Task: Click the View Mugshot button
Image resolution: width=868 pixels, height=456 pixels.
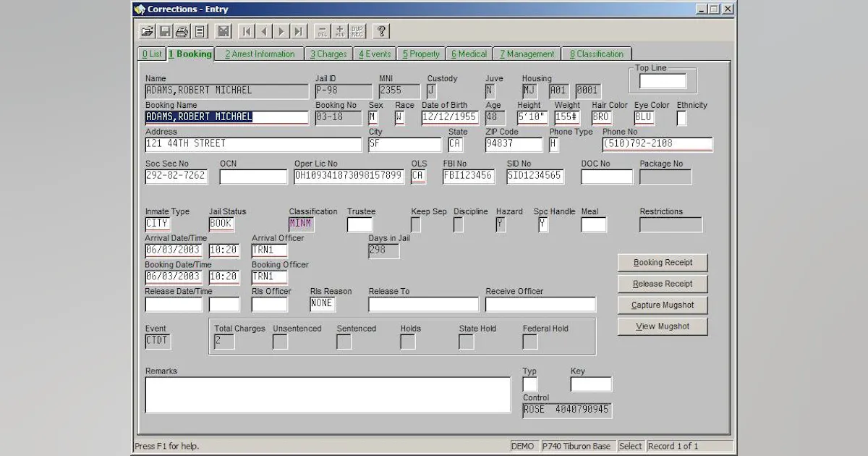Action: coord(663,326)
